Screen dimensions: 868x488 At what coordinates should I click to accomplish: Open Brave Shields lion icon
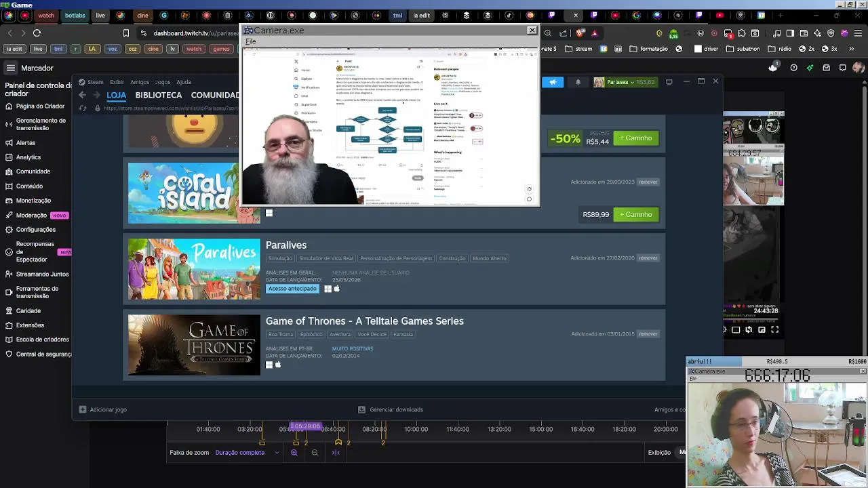(x=581, y=33)
